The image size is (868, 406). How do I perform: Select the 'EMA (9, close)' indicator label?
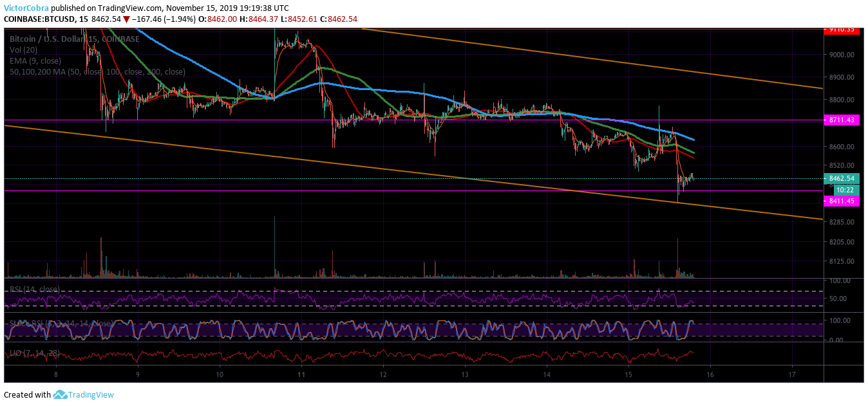point(35,60)
